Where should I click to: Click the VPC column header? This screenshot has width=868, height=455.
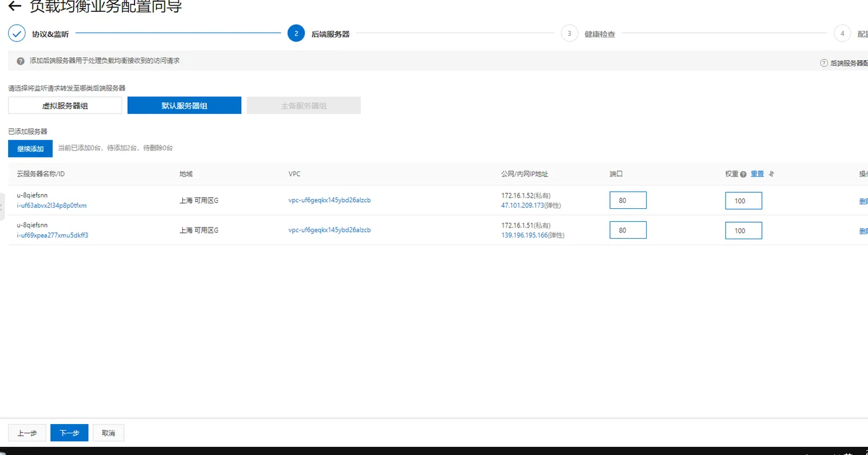tap(294, 174)
